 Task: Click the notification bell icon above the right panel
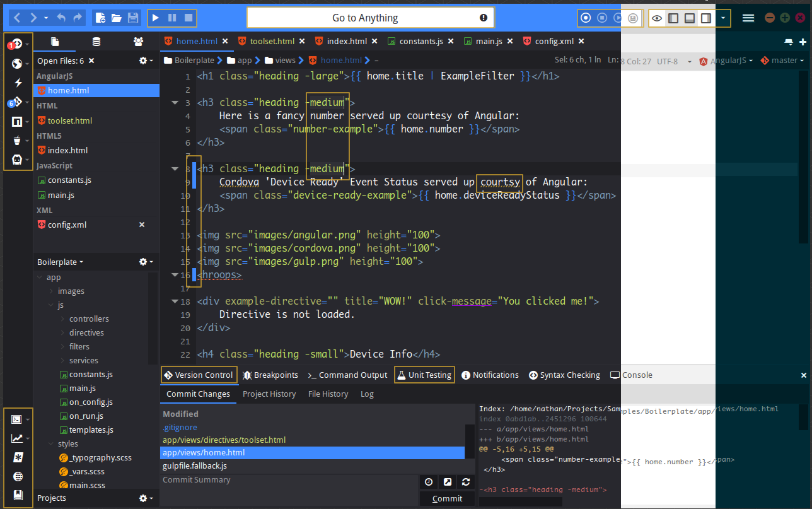[x=788, y=41]
